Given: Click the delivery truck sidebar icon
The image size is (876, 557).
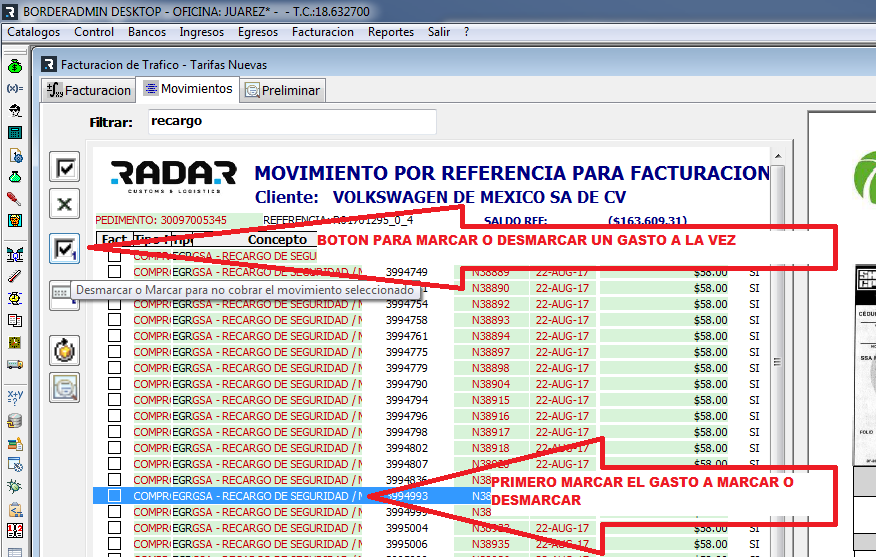Looking at the screenshot, I should click(x=15, y=364).
